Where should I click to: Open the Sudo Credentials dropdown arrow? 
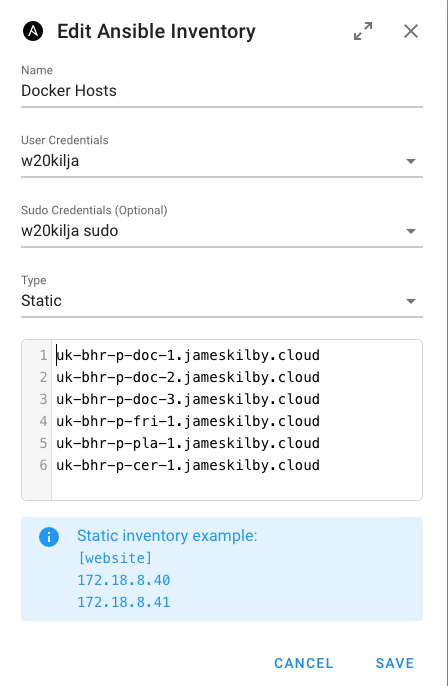point(410,231)
